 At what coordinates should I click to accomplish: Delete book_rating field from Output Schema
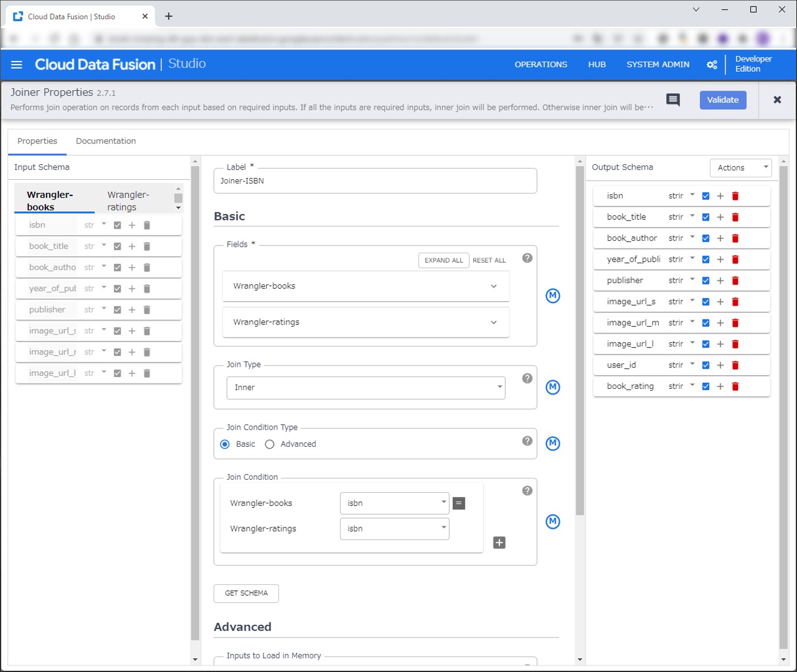pos(735,386)
